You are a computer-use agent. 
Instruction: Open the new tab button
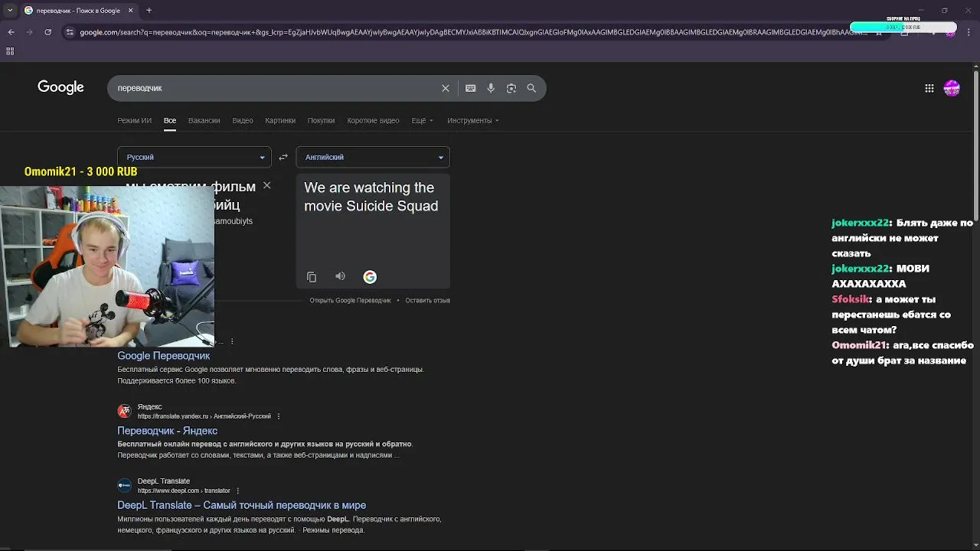tap(149, 11)
